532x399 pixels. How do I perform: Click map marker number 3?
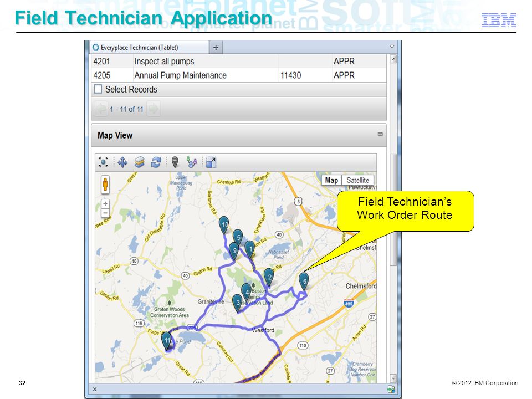[x=238, y=303]
